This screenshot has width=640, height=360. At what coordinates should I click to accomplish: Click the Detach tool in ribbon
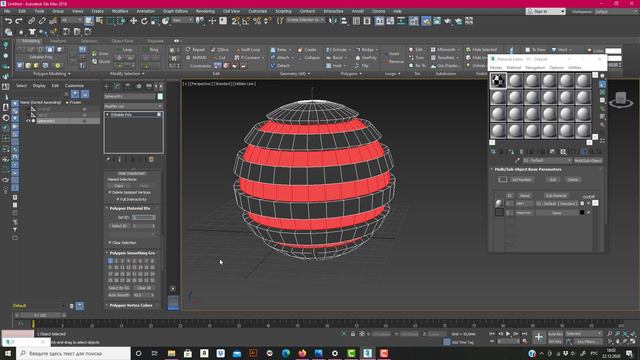[280, 66]
